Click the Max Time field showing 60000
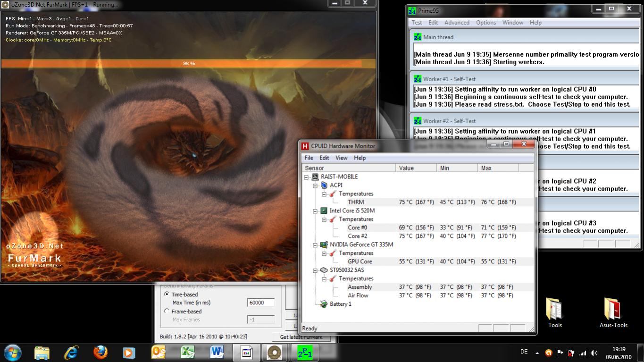 coord(261,303)
